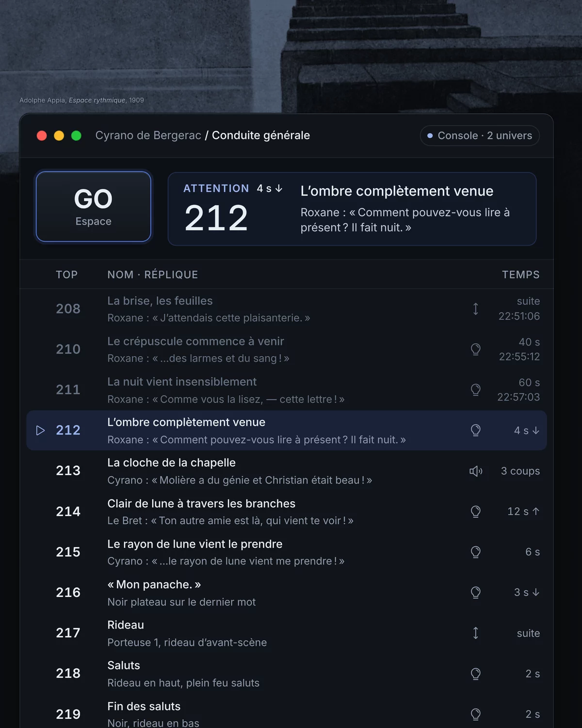Click the Cyrano de Bergerac breadcrumb
This screenshot has width=582, height=728.
(148, 135)
